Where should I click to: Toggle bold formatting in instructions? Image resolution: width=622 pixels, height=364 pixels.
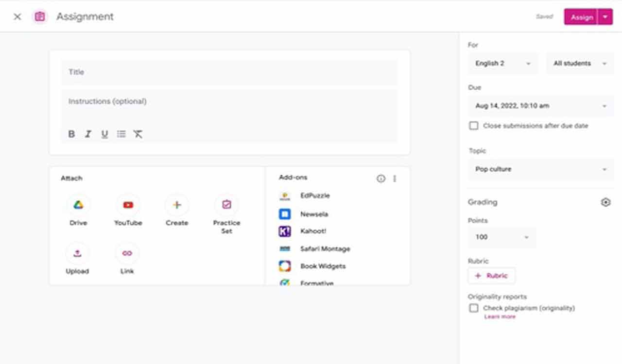click(x=71, y=134)
